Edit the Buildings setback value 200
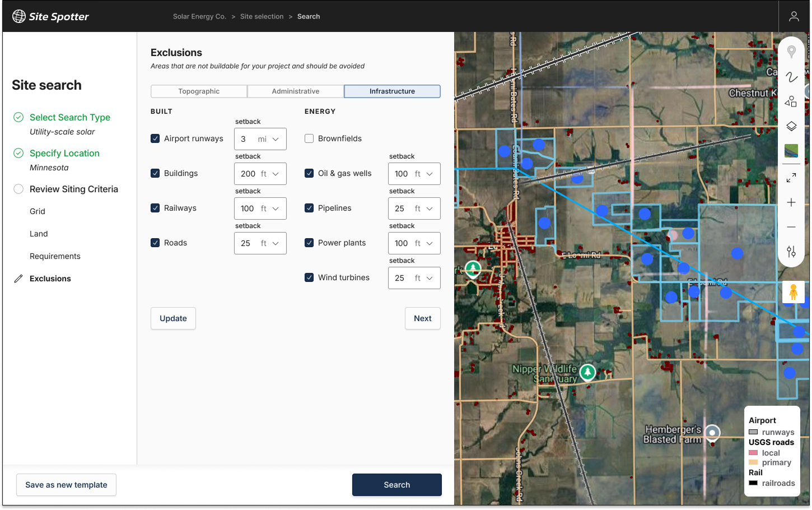The width and height of the screenshot is (812, 510). click(x=248, y=174)
